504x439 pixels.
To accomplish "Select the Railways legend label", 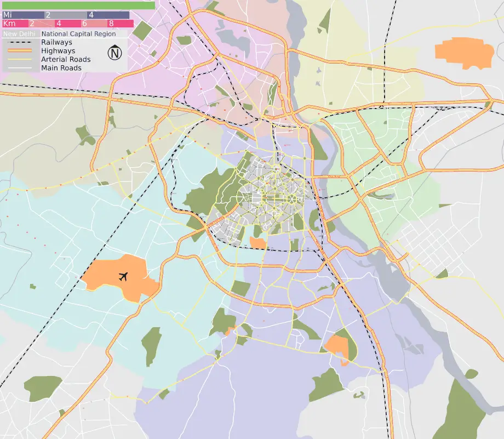I will (x=56, y=43).
